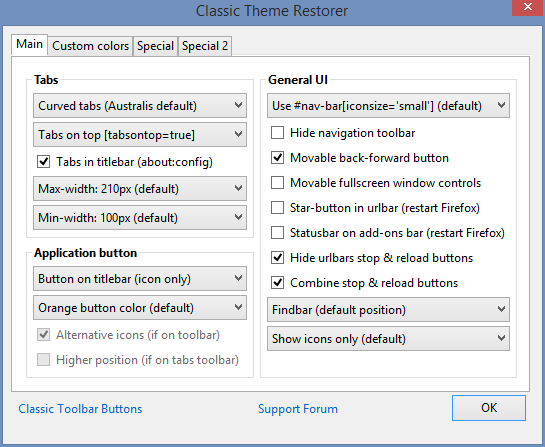Open Findbar (default position) dropdown
The height and width of the screenshot is (447, 545).
[x=388, y=309]
